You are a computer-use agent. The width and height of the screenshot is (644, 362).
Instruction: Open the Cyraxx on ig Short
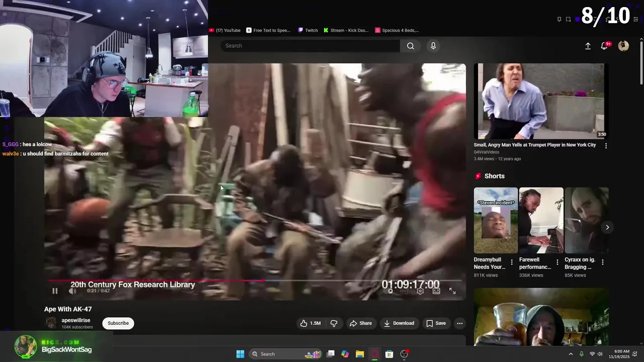click(x=587, y=220)
